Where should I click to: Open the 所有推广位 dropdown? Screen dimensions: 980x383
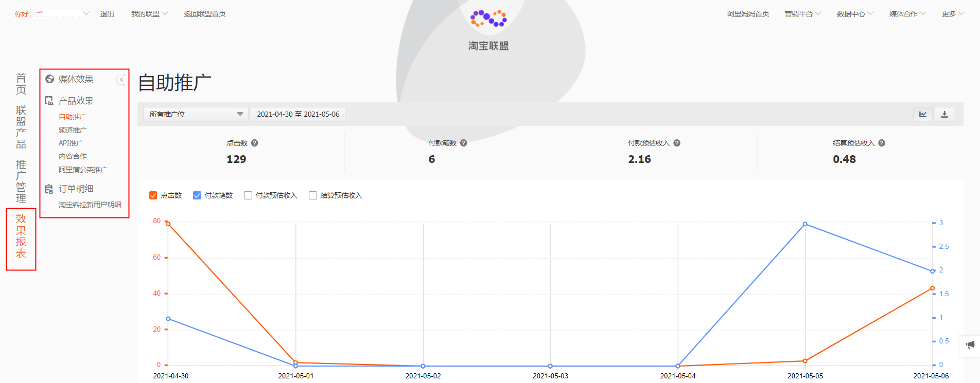click(x=196, y=114)
